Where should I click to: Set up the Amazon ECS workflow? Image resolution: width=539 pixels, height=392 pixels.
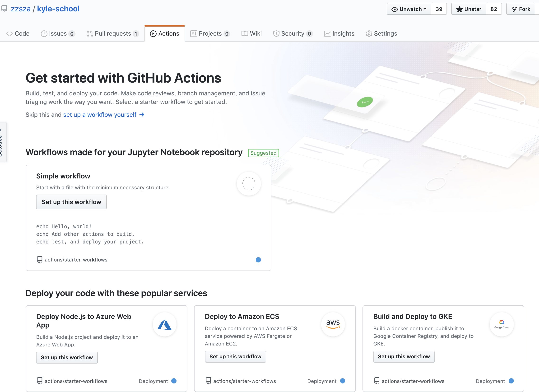pyautogui.click(x=235, y=356)
